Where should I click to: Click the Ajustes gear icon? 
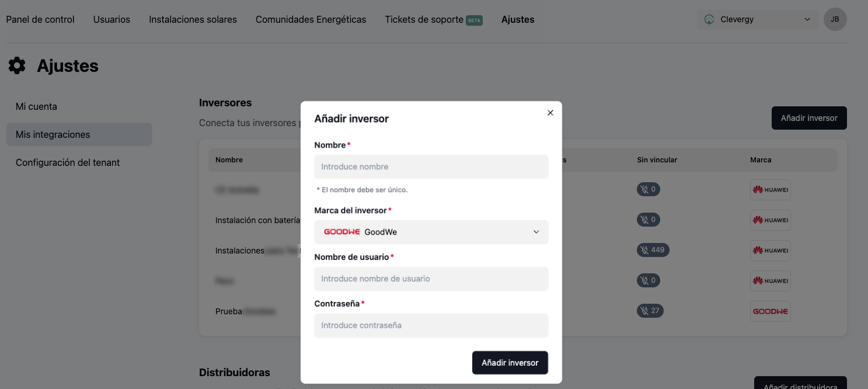point(17,65)
